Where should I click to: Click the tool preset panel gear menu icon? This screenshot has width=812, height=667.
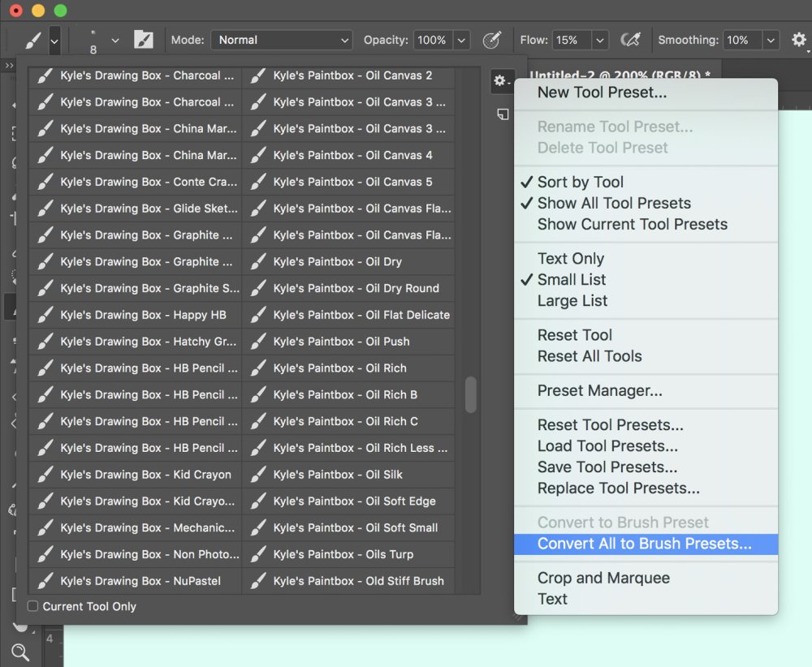[501, 80]
